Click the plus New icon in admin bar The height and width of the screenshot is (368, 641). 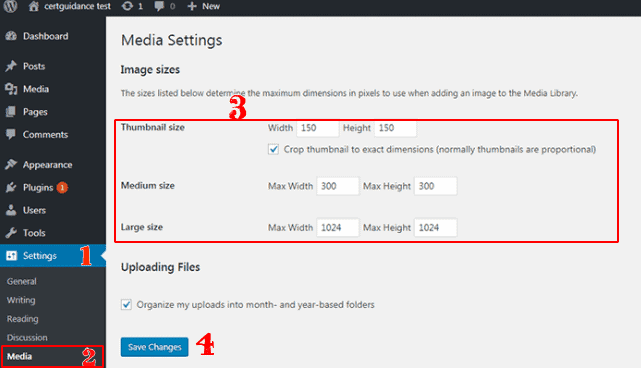pyautogui.click(x=192, y=6)
